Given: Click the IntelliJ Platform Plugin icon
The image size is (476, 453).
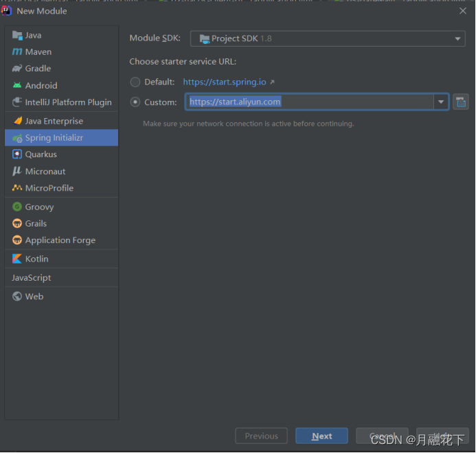Looking at the screenshot, I should pos(17,102).
